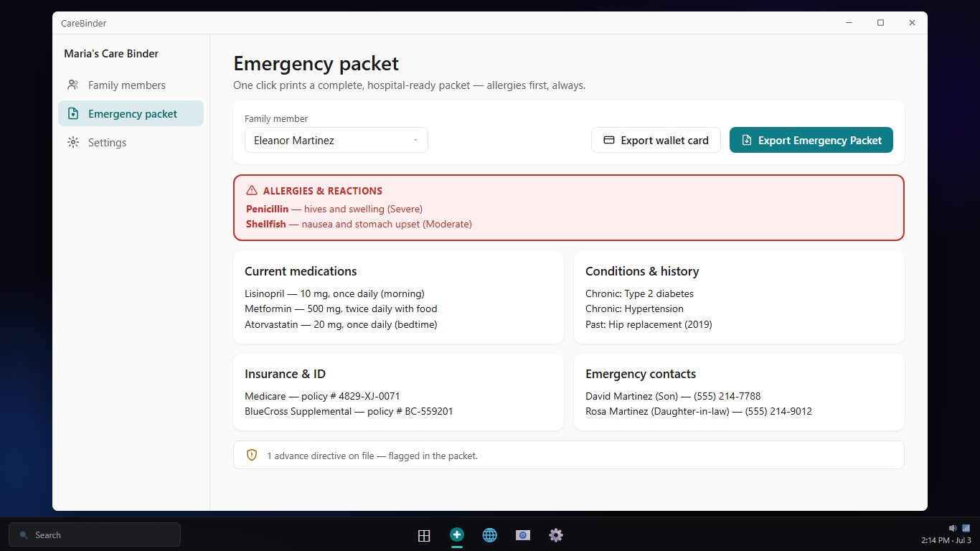
Task: Click the Emergency packet page title
Action: point(316,63)
